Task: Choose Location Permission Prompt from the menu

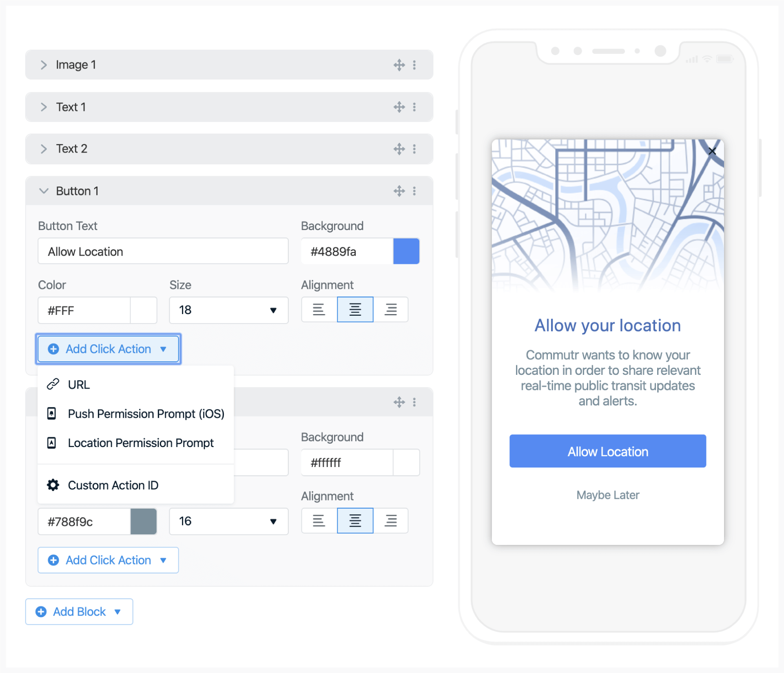Action: tap(140, 443)
